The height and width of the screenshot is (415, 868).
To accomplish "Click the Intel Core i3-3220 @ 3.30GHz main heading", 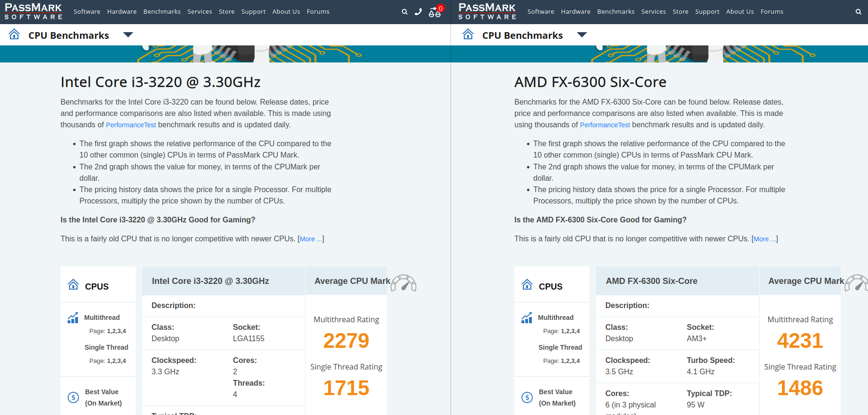I will [160, 82].
